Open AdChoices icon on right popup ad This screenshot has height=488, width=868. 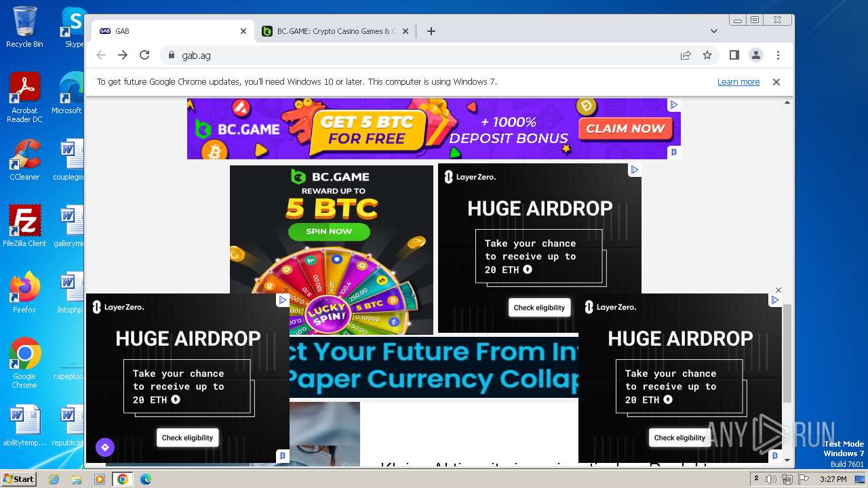tap(774, 300)
